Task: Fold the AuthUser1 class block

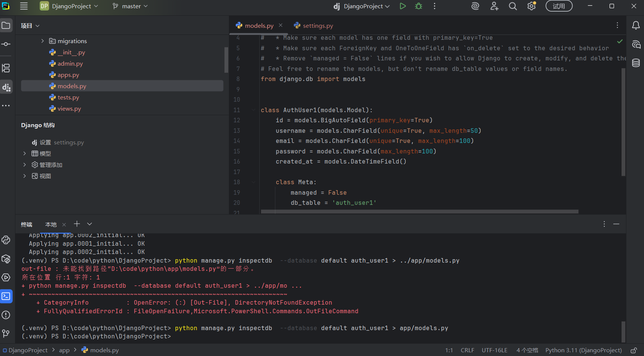Action: click(254, 110)
